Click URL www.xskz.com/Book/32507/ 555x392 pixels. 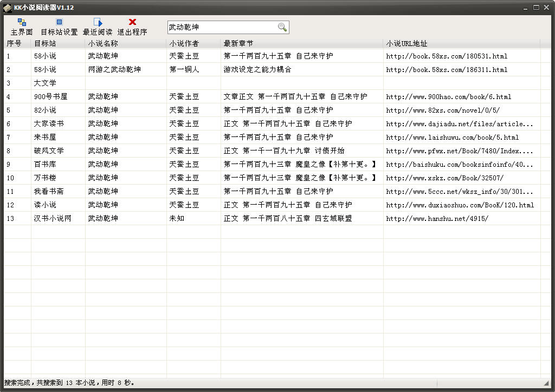coord(444,178)
